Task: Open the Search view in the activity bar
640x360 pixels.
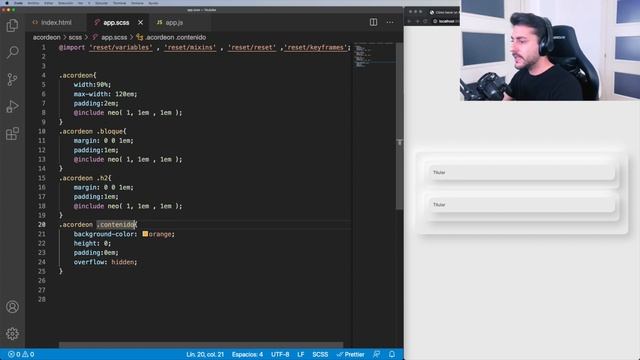Action: pyautogui.click(x=12, y=52)
